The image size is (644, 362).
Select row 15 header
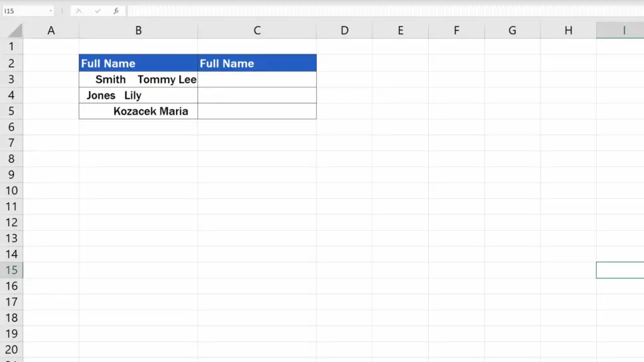click(11, 270)
